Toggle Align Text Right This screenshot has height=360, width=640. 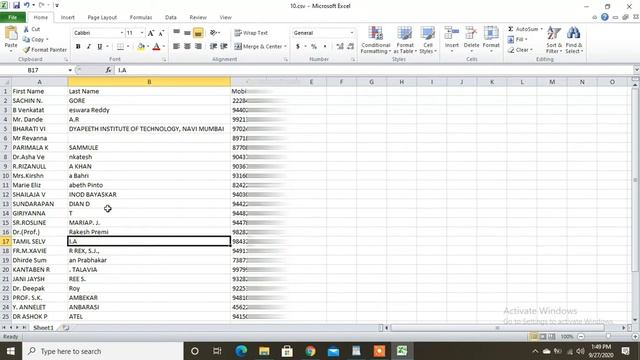point(198,47)
